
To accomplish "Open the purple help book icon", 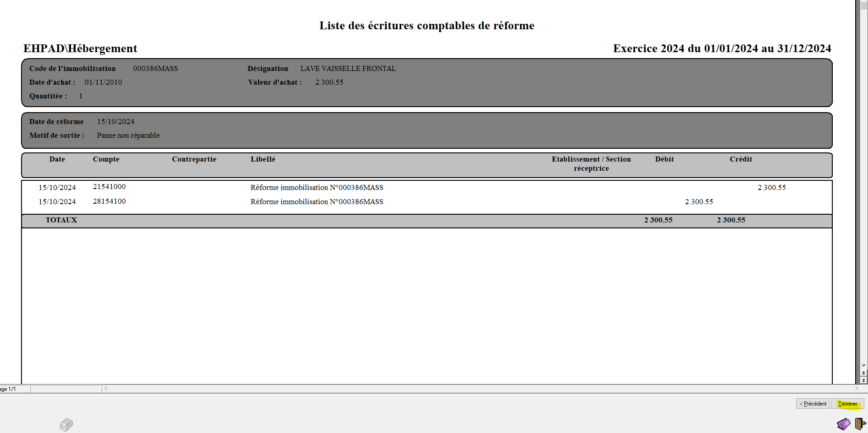I will click(843, 424).
